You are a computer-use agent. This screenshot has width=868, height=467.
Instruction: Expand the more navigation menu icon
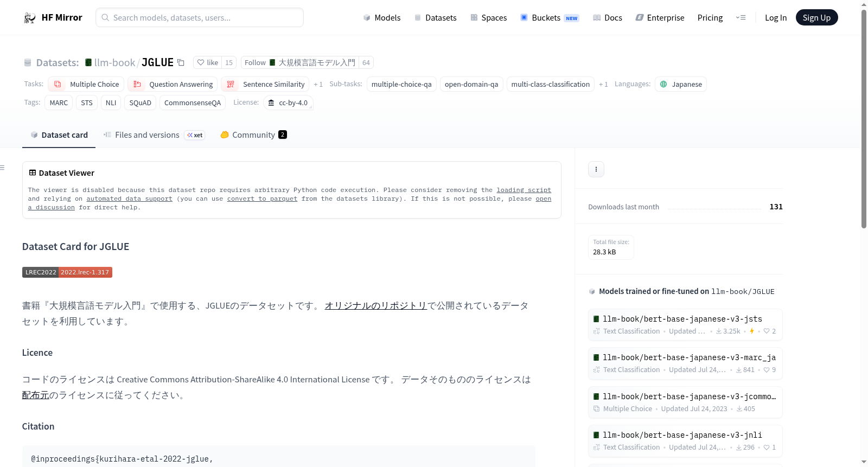(741, 18)
